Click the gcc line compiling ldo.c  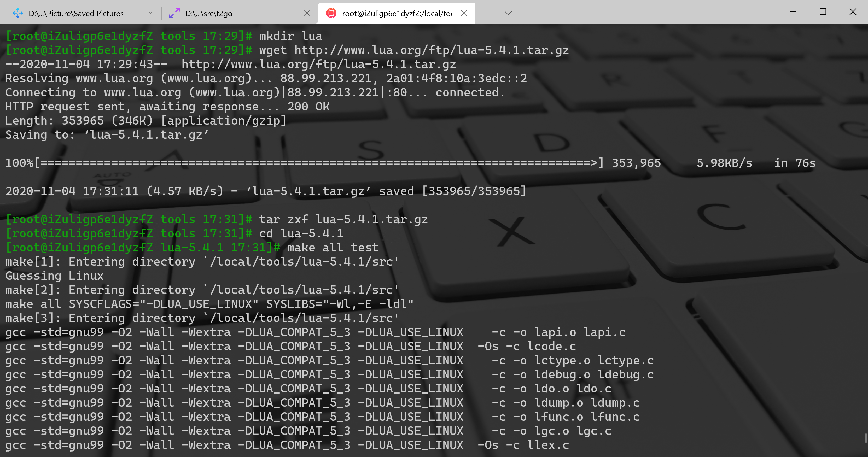308,389
